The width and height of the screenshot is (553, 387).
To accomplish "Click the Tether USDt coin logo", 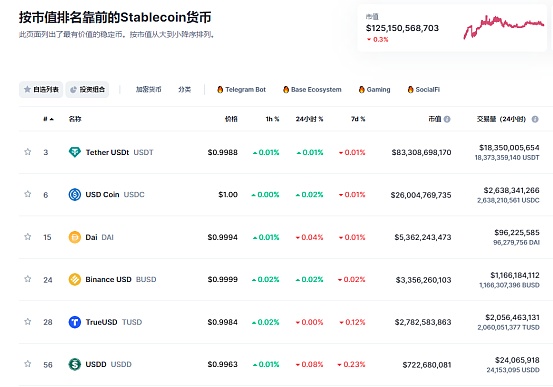I will [x=74, y=152].
